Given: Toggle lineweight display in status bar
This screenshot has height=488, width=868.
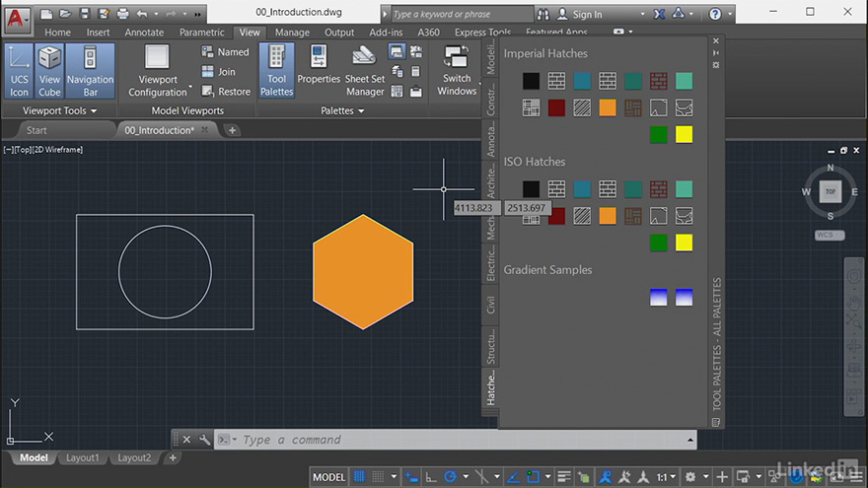Looking at the screenshot, I should [564, 477].
